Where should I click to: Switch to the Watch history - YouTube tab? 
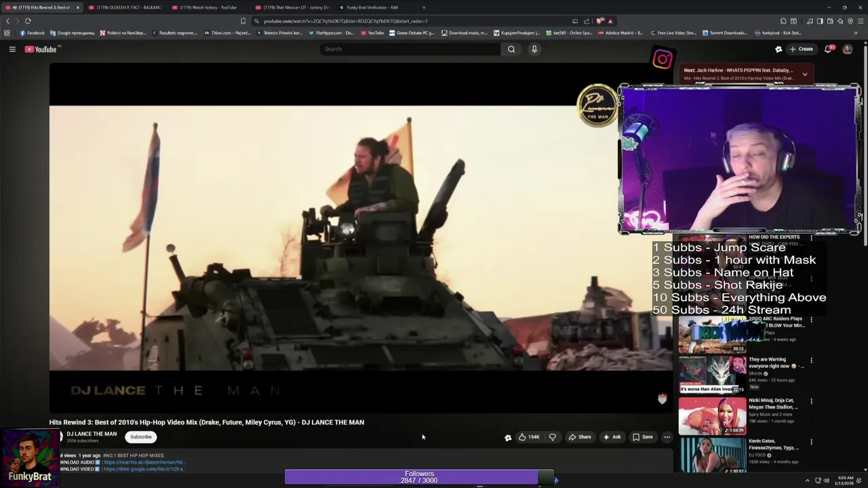(x=206, y=7)
